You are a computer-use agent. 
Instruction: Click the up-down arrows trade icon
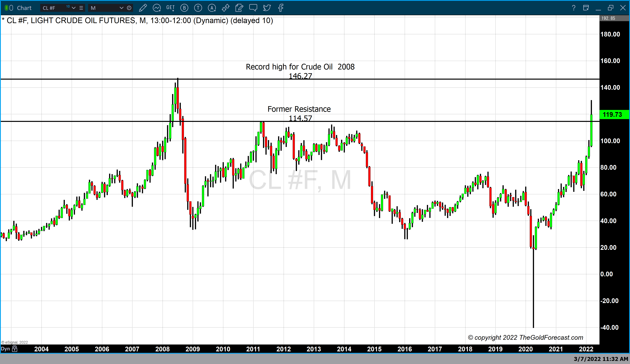point(225,8)
